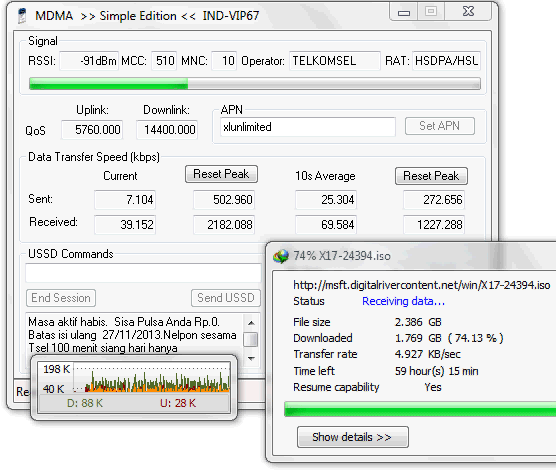Click the MDMA application icon in title bar
The height and width of the screenshot is (472, 556).
(x=22, y=16)
